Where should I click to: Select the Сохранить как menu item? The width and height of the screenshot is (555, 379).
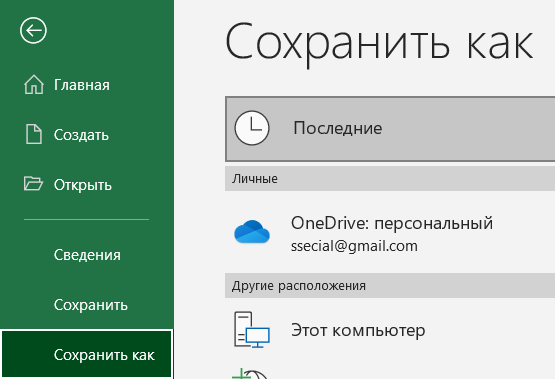point(87,355)
